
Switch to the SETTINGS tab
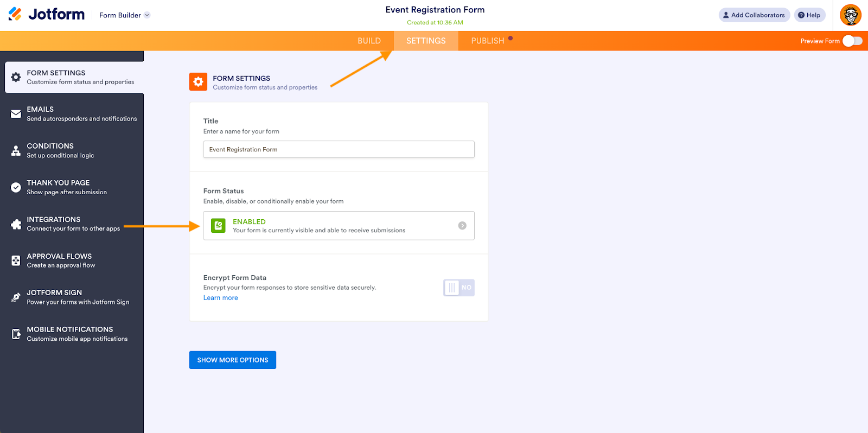[426, 41]
